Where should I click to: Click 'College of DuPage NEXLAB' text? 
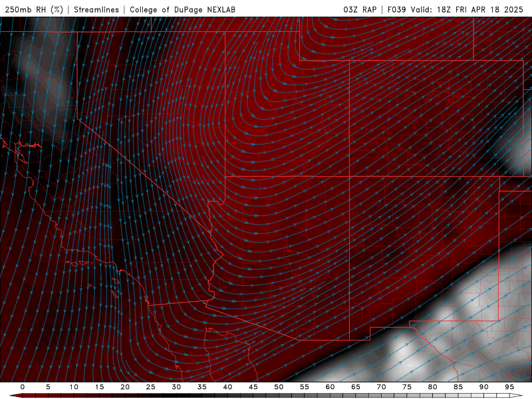[x=182, y=9]
